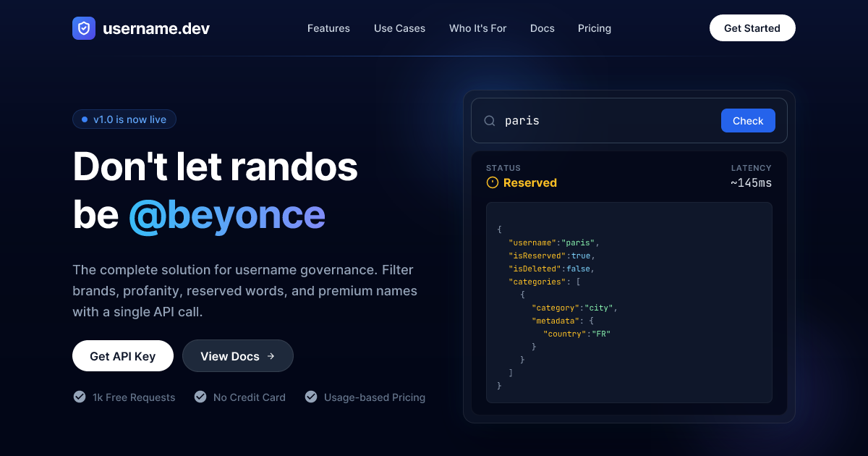Open Docs from the top navigation
The height and width of the screenshot is (456, 868).
tap(542, 28)
